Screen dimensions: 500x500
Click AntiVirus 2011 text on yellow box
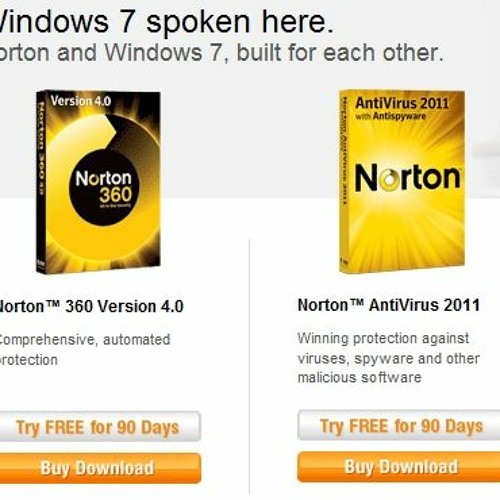(402, 103)
